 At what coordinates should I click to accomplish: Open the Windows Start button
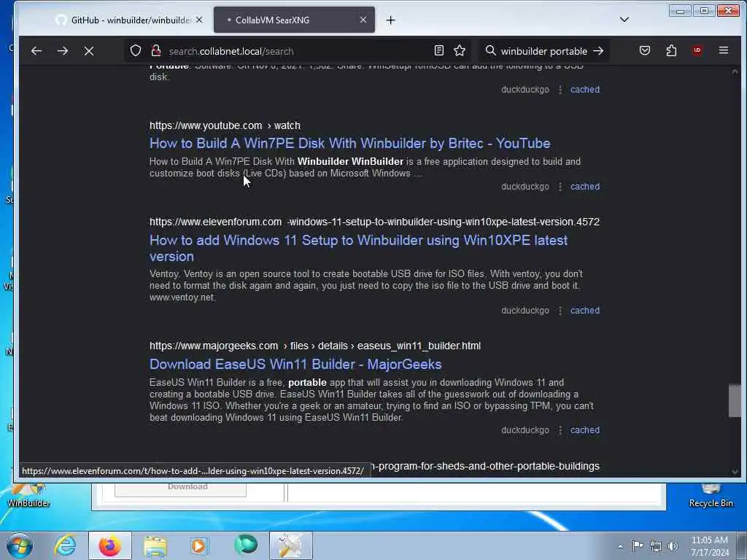point(20,545)
